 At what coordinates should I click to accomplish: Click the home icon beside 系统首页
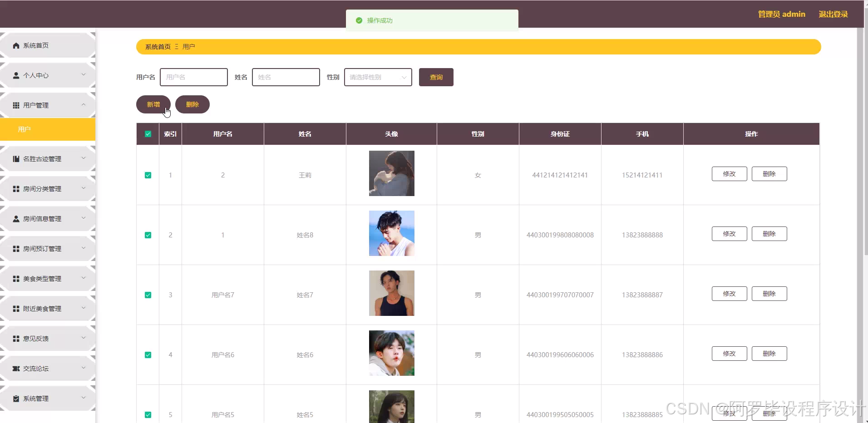[x=16, y=45]
